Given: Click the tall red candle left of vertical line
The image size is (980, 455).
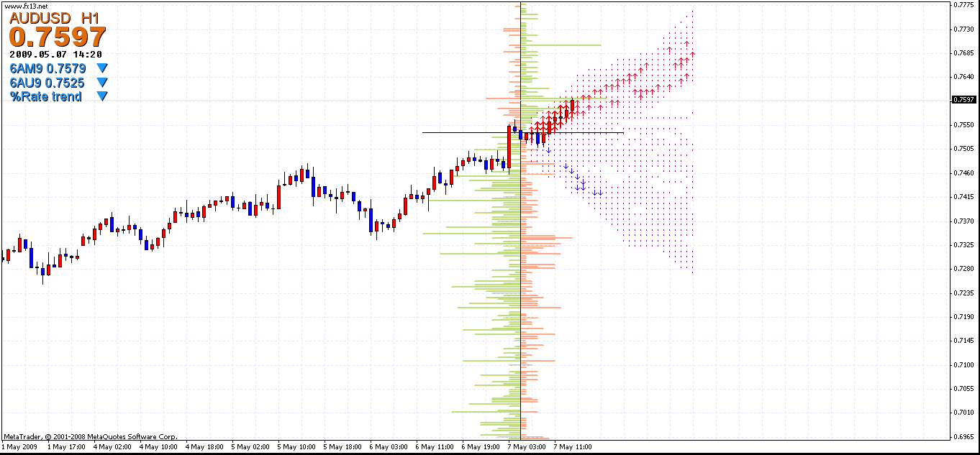Looking at the screenshot, I should click(509, 149).
